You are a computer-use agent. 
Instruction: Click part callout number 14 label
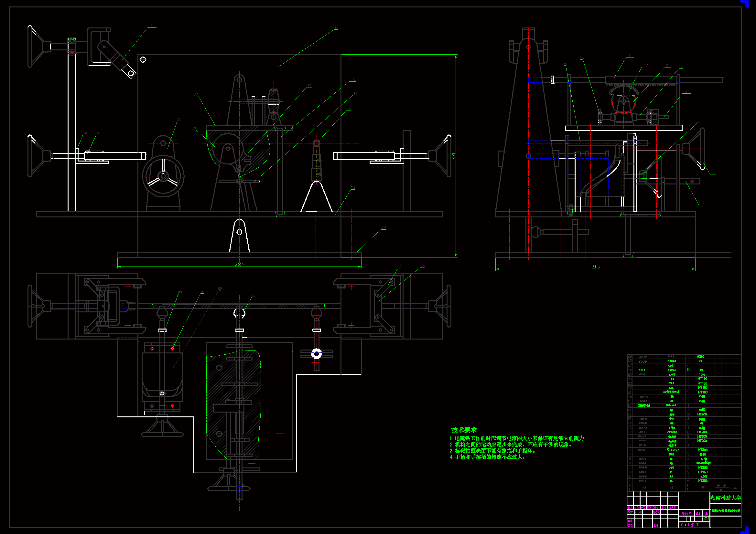(336, 28)
